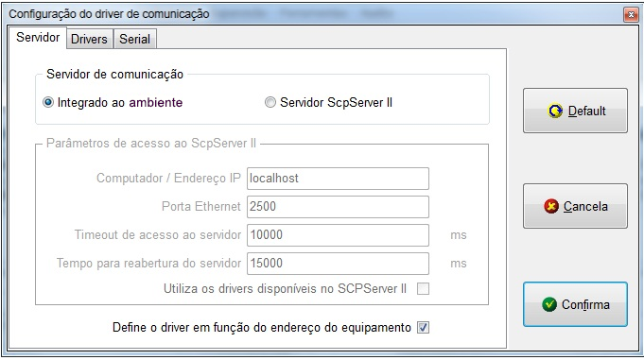This screenshot has height=360, width=644.
Task: Click the Computador / Endereço IP field
Action: (x=338, y=179)
